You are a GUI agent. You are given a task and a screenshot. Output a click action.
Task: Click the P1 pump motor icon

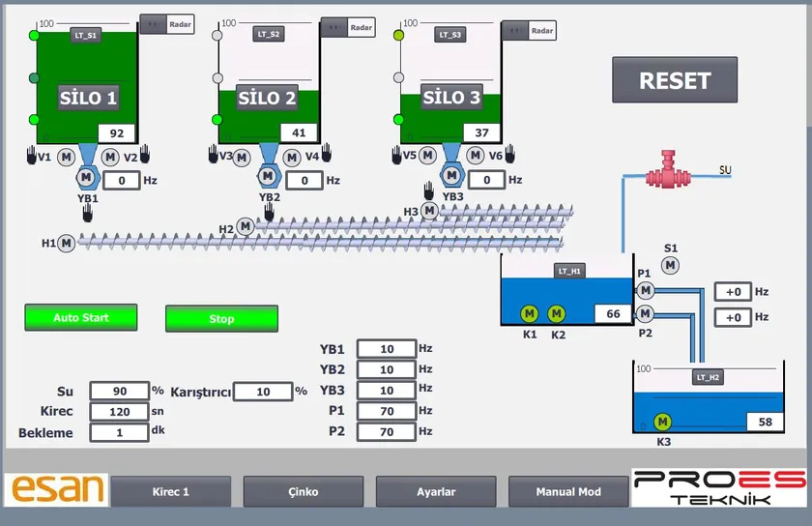pyautogui.click(x=645, y=290)
